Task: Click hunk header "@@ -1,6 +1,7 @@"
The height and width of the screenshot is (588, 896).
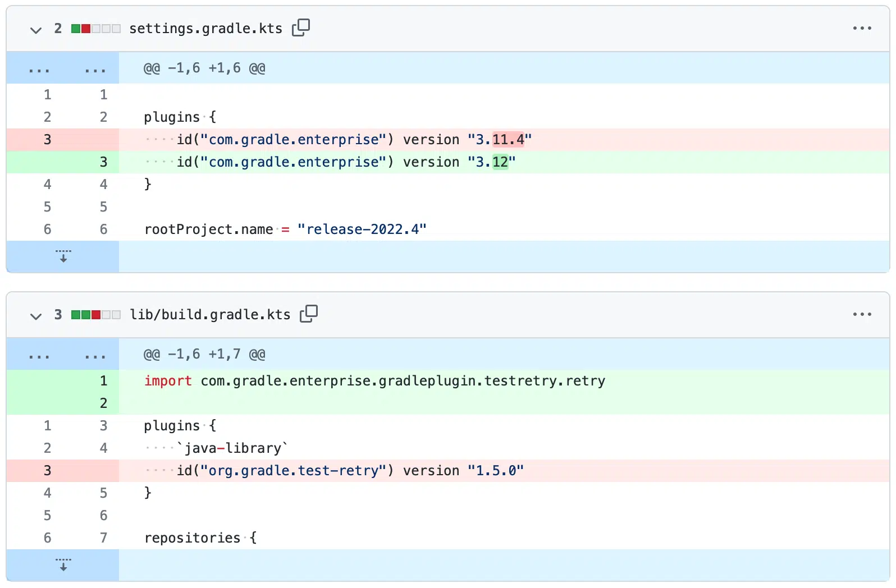Action: tap(204, 355)
